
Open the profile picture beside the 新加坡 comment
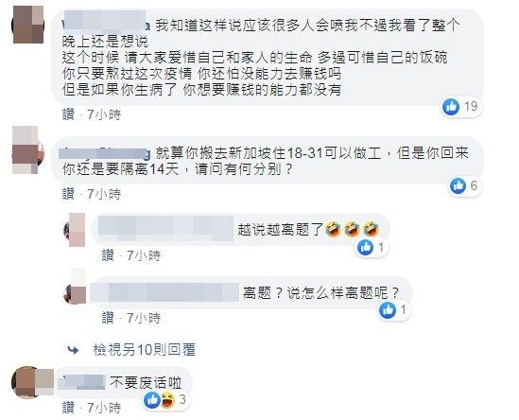point(27,150)
